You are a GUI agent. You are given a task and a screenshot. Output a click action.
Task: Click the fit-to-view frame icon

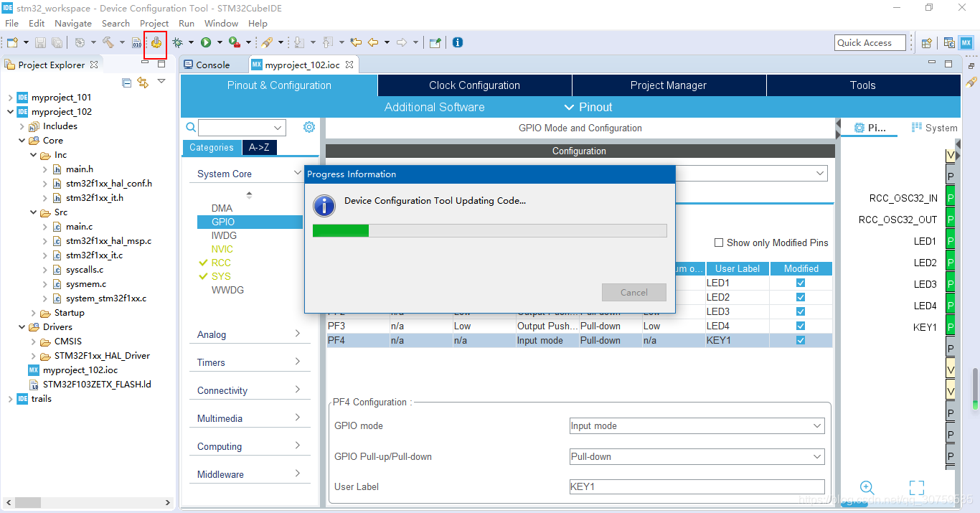(x=917, y=488)
